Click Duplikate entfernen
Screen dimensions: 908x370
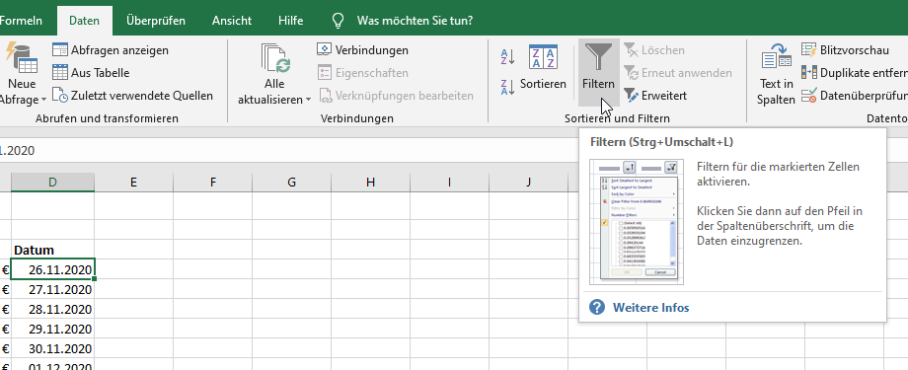coord(854,73)
